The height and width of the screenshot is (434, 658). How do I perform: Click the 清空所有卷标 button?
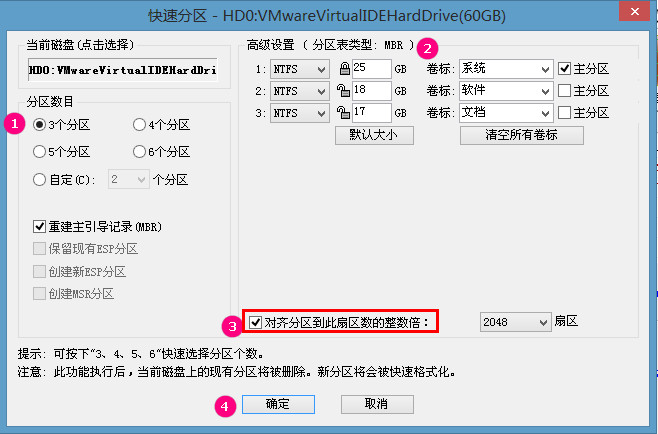[x=522, y=135]
